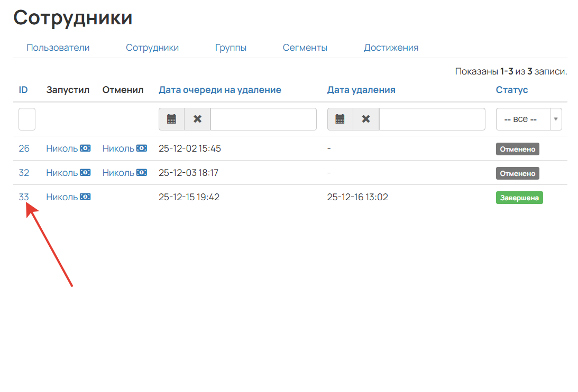This screenshot has width=578, height=392.
Task: Open the calendar picker for Дата удаления column
Action: point(340,119)
